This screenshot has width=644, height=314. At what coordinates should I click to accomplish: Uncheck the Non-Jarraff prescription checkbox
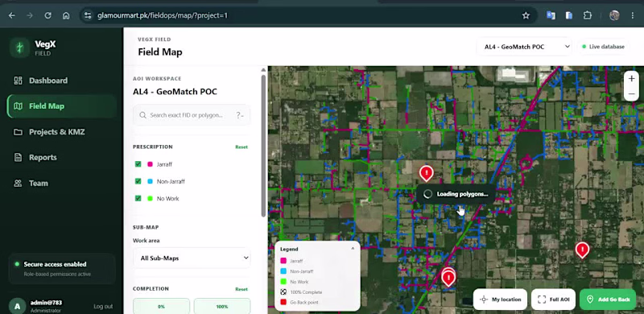point(138,181)
